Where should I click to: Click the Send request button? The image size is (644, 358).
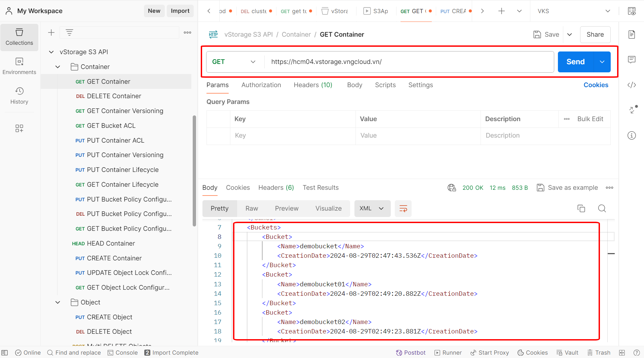tap(575, 62)
